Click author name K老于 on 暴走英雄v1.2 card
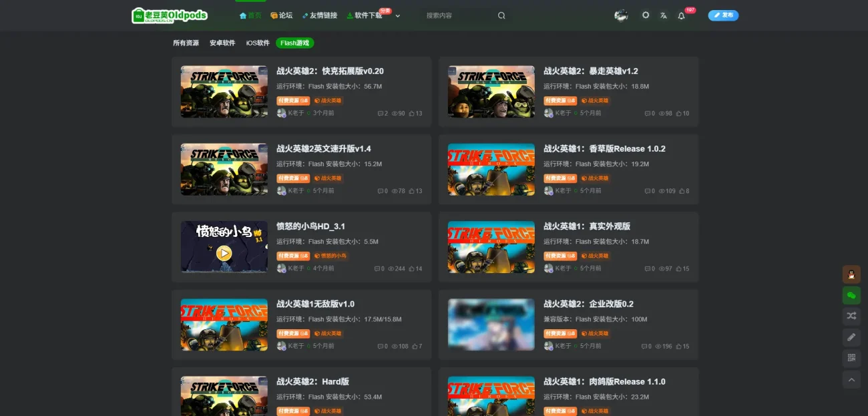Screen dimensions: 868x416 [x=564, y=114]
